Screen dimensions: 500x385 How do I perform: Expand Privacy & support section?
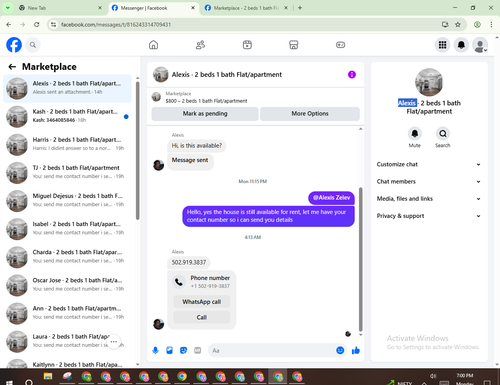tap(429, 216)
